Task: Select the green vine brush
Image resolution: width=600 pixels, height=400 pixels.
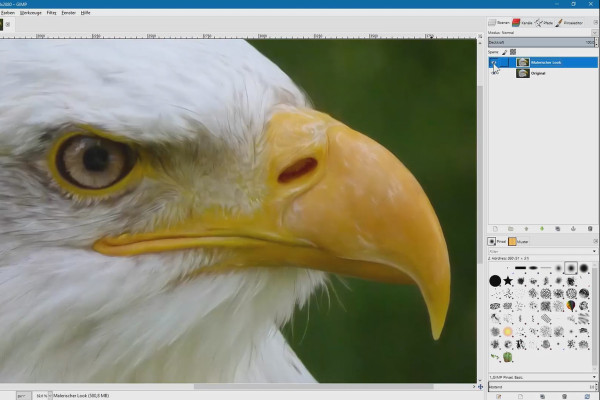Action: (495, 357)
